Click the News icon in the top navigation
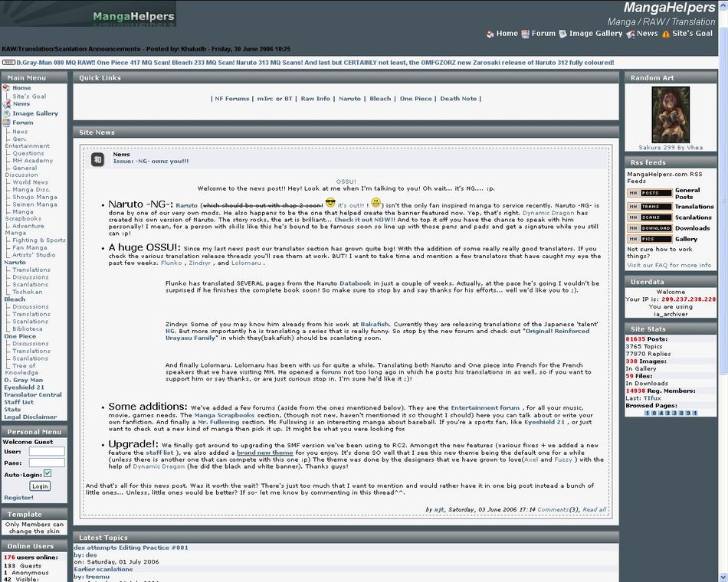 631,34
